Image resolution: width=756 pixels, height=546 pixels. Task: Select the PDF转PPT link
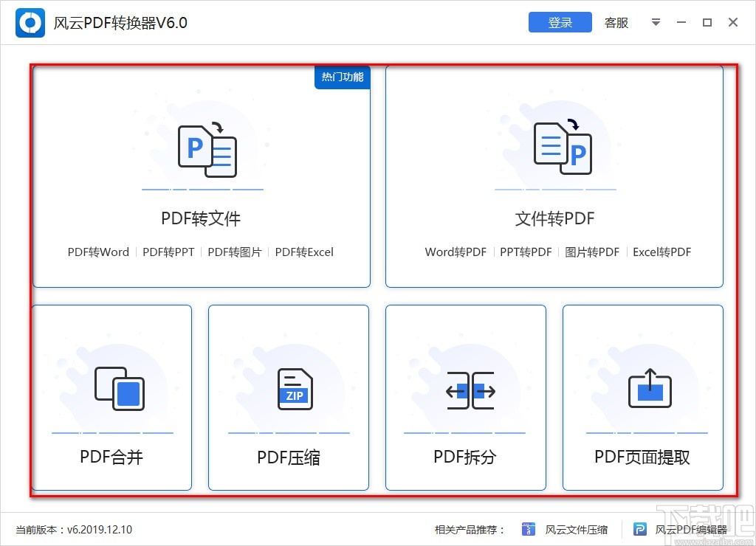(x=168, y=252)
